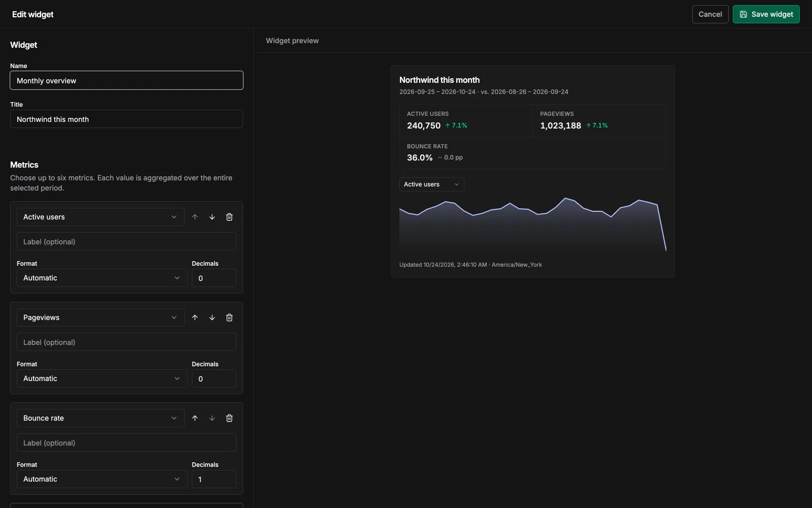Screen dimensions: 812x508
Task: Move Active users metric down
Action: pos(212,217)
